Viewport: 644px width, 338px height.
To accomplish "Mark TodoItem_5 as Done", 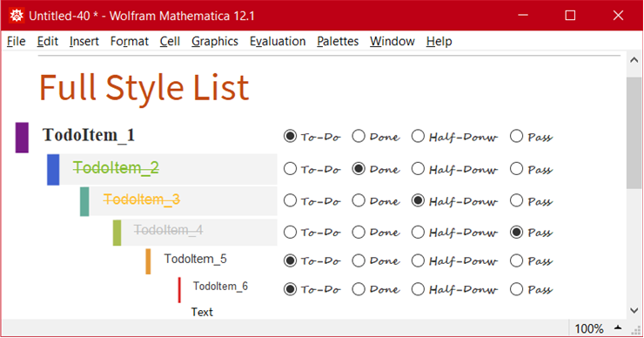I will coord(359,260).
